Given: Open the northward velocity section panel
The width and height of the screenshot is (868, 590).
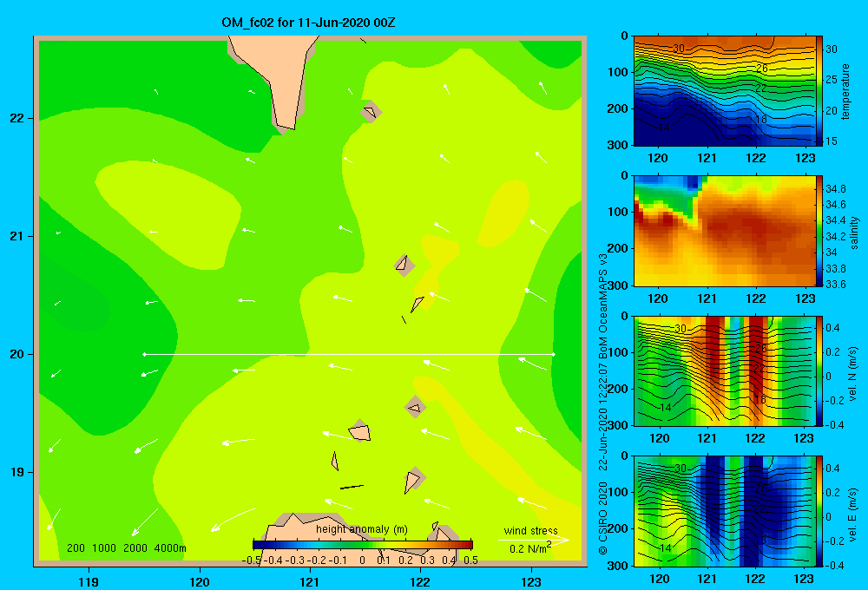Looking at the screenshot, I should coord(725,370).
